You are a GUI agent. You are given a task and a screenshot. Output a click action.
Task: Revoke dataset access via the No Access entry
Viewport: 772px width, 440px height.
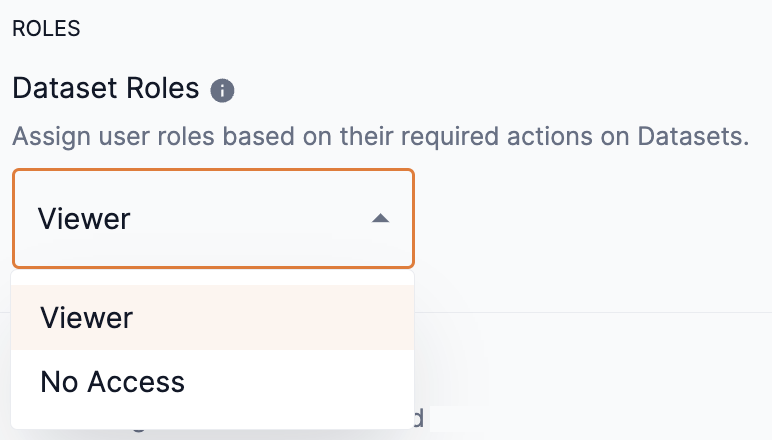pyautogui.click(x=113, y=381)
